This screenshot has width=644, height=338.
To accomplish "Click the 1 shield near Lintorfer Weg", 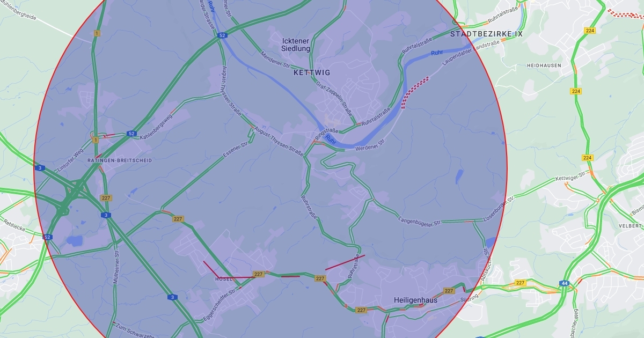I will point(96,140).
